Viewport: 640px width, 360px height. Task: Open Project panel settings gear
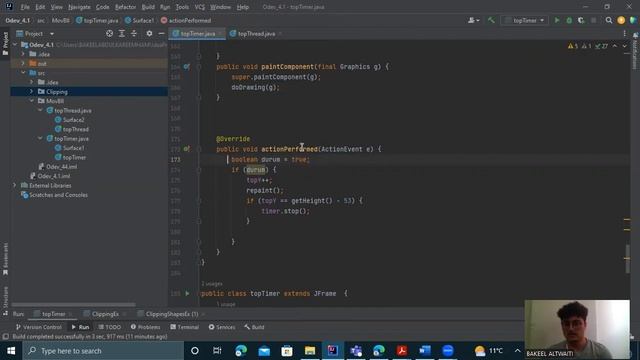(x=149, y=33)
